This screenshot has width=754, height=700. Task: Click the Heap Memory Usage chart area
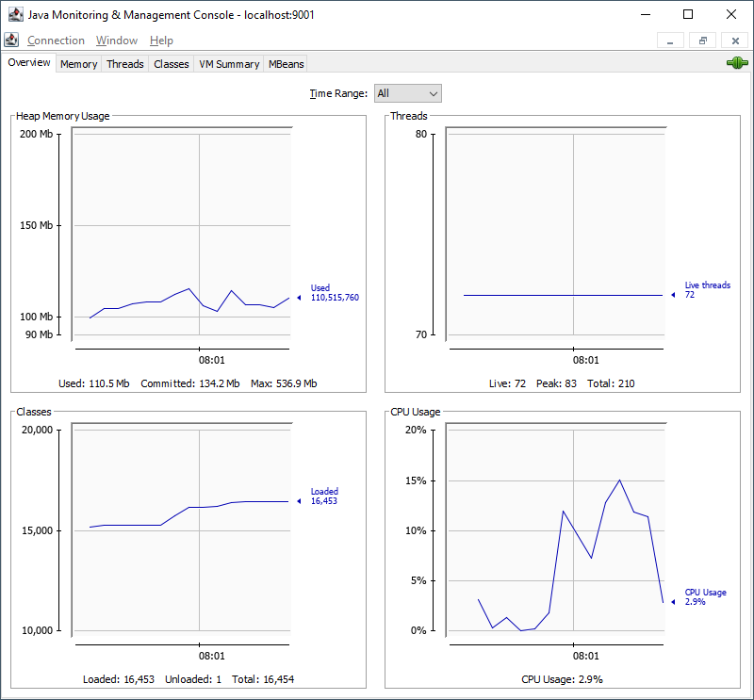click(x=181, y=236)
